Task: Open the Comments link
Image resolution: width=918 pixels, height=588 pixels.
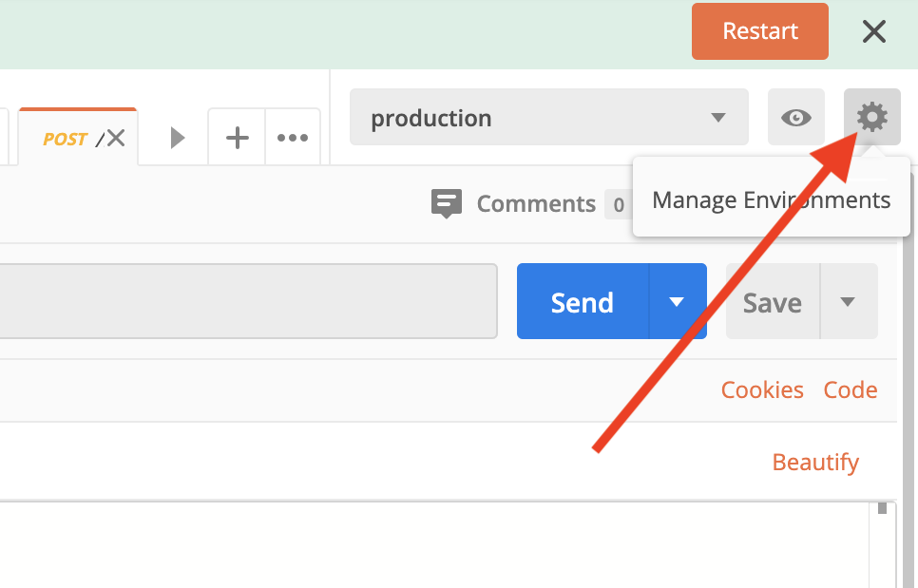Action: click(536, 203)
